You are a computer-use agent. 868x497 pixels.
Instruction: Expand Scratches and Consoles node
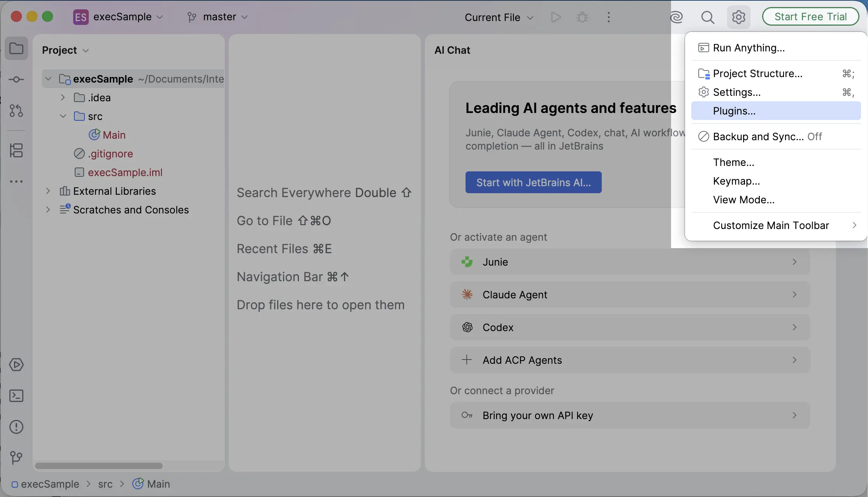click(48, 210)
